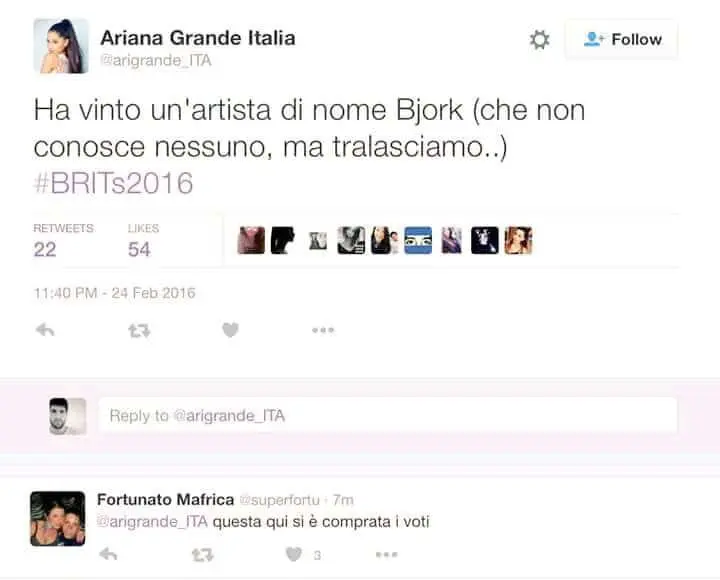Open more options on Fortunato's reply

point(386,555)
